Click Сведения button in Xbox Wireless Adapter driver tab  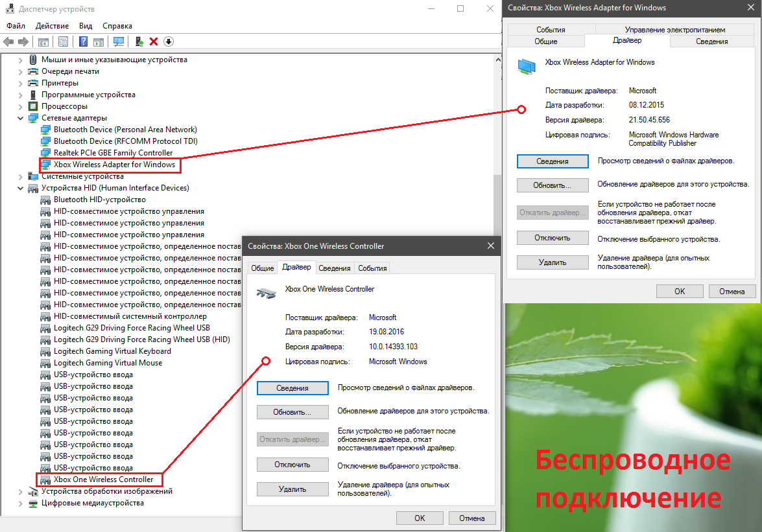(553, 161)
